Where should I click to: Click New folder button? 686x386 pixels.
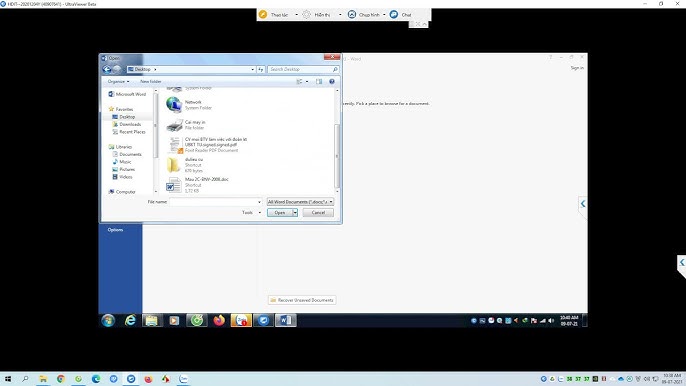150,81
